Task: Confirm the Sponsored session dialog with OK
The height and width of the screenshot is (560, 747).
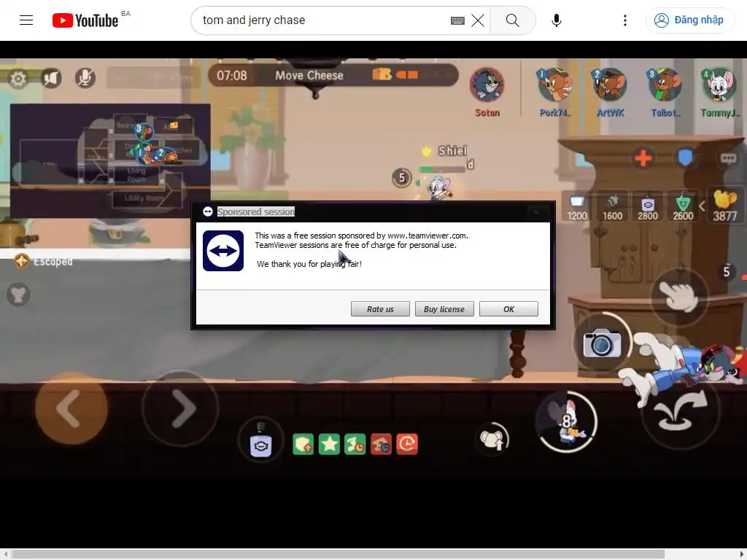Action: pyautogui.click(x=508, y=309)
